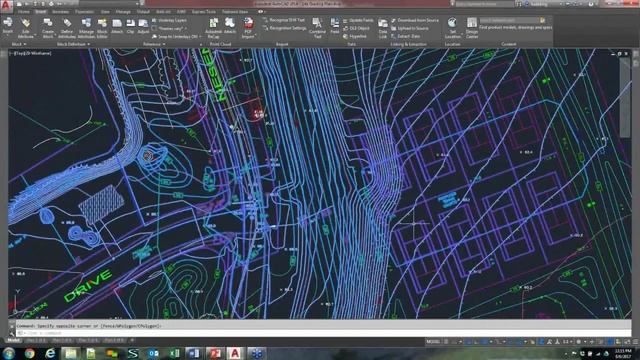Click the PDF Import icon
640x360 pixels.
248,23
